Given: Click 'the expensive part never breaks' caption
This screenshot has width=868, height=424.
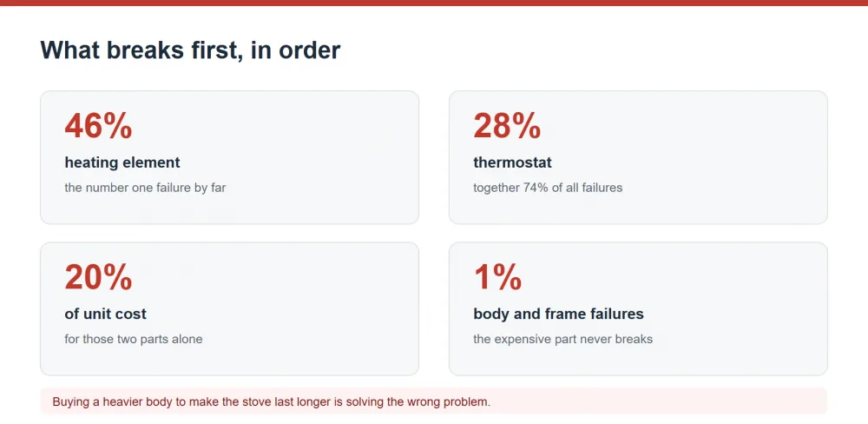Looking at the screenshot, I should 563,339.
